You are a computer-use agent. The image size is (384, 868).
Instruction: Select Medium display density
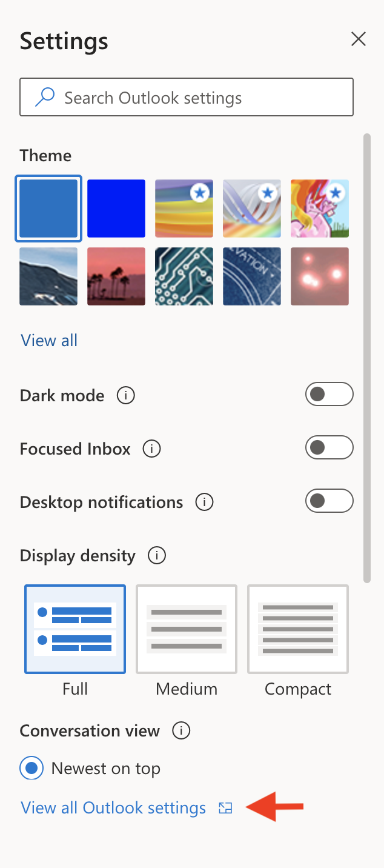coord(187,629)
